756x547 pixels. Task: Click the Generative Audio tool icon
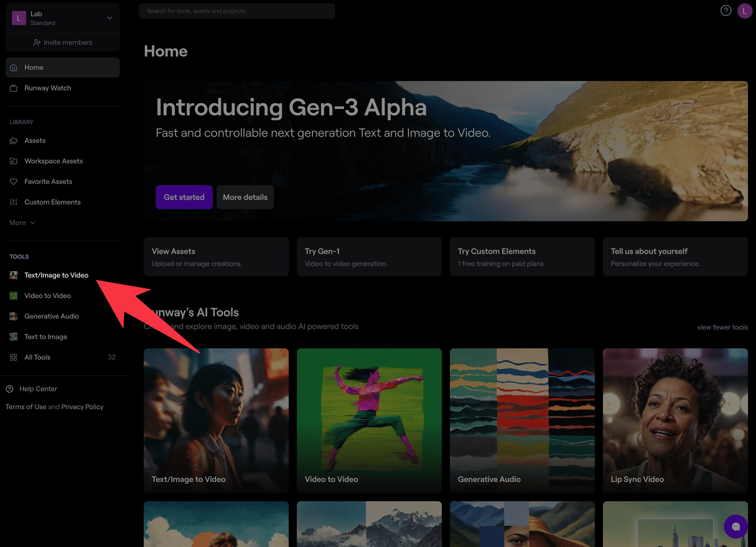pyautogui.click(x=14, y=316)
